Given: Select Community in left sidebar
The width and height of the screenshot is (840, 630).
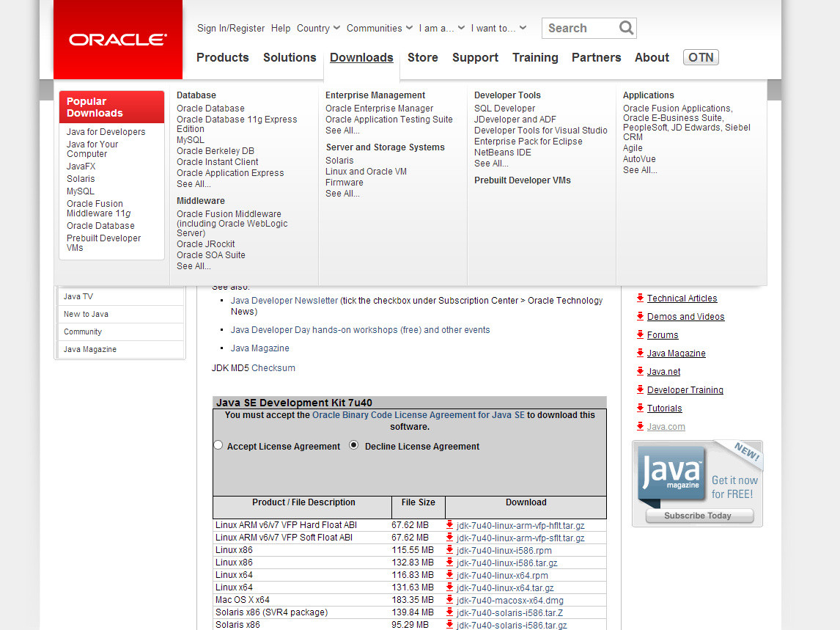Looking at the screenshot, I should 120,332.
